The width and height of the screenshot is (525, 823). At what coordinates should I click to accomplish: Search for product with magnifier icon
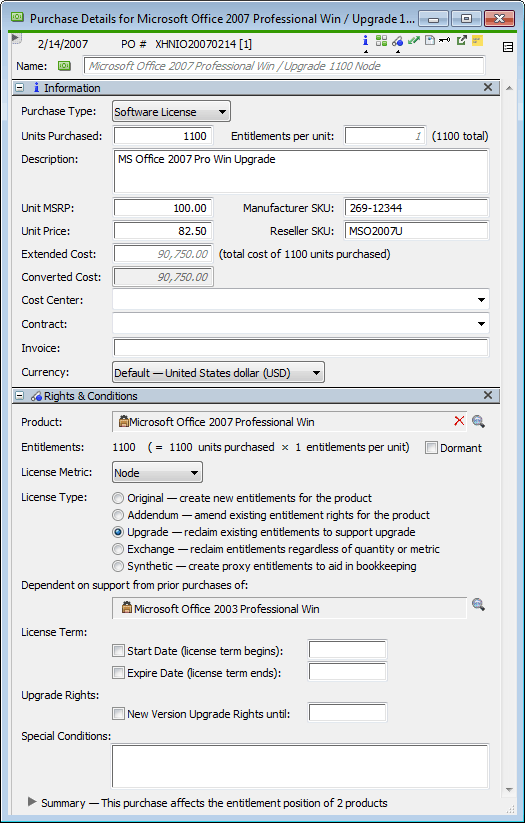[x=478, y=421]
